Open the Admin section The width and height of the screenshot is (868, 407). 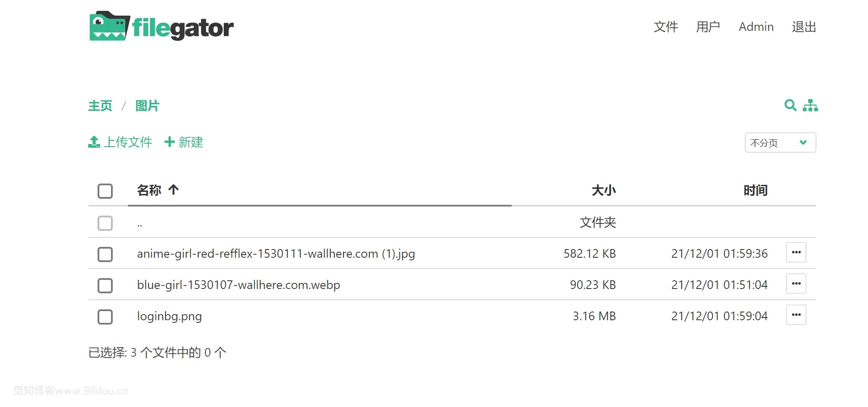click(756, 27)
